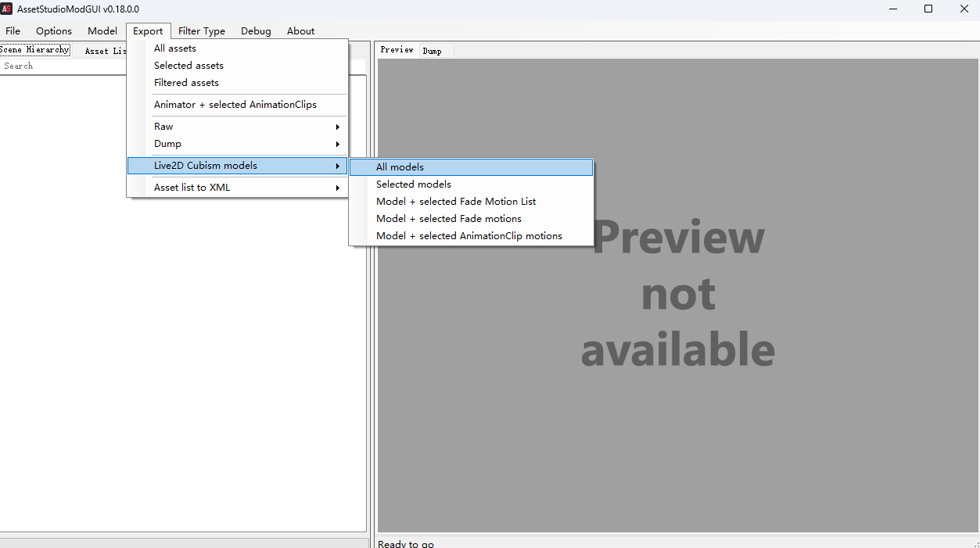Export All models from Live2D submenu

(400, 167)
